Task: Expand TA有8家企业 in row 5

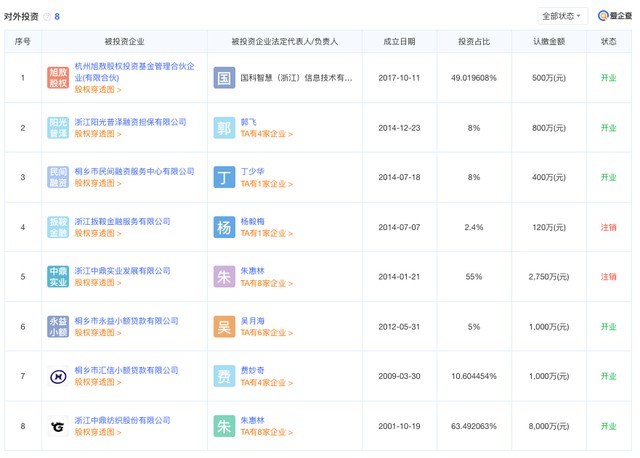Action: (267, 283)
